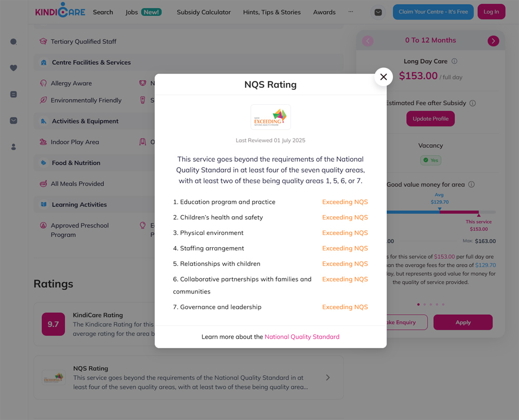Expand NQS Rating card with chevron arrow
The width and height of the screenshot is (519, 420).
click(x=327, y=377)
